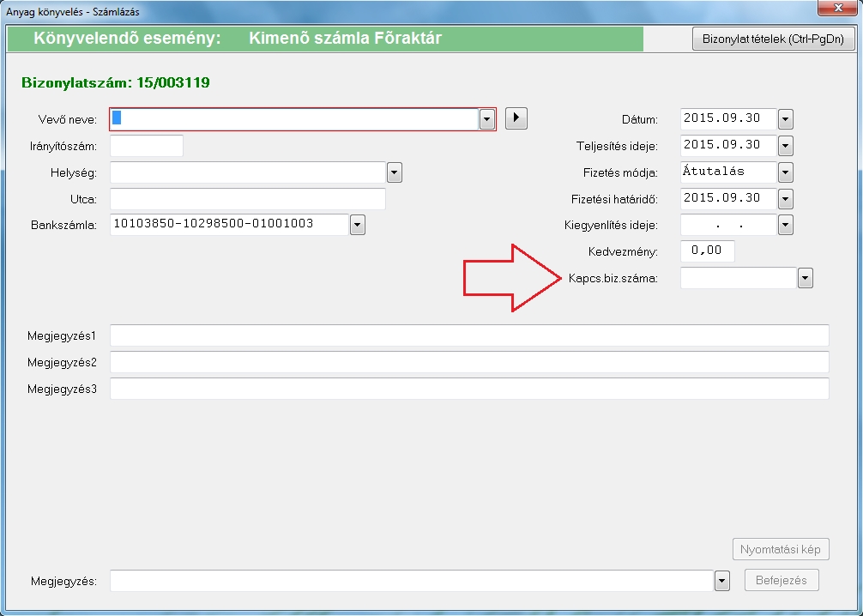Expand the Teljesítés ideje dropdown
Viewport: 863px width, 616px height.
coord(786,146)
